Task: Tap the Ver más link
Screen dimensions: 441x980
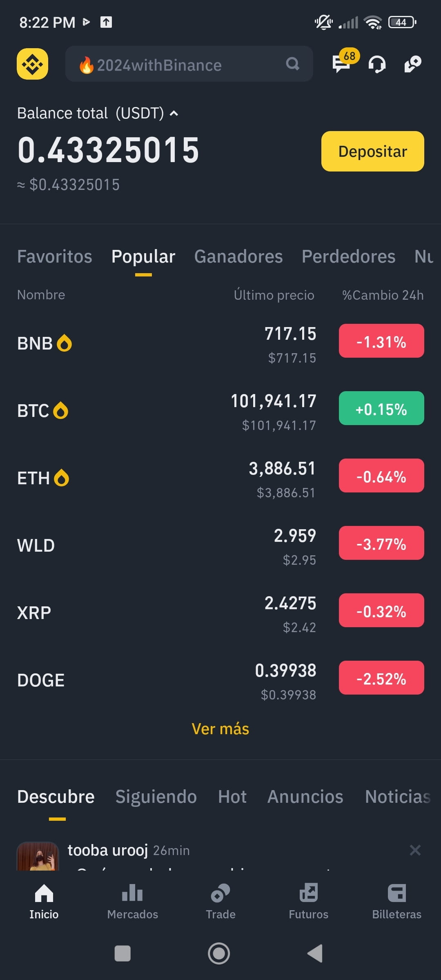Action: click(x=220, y=729)
